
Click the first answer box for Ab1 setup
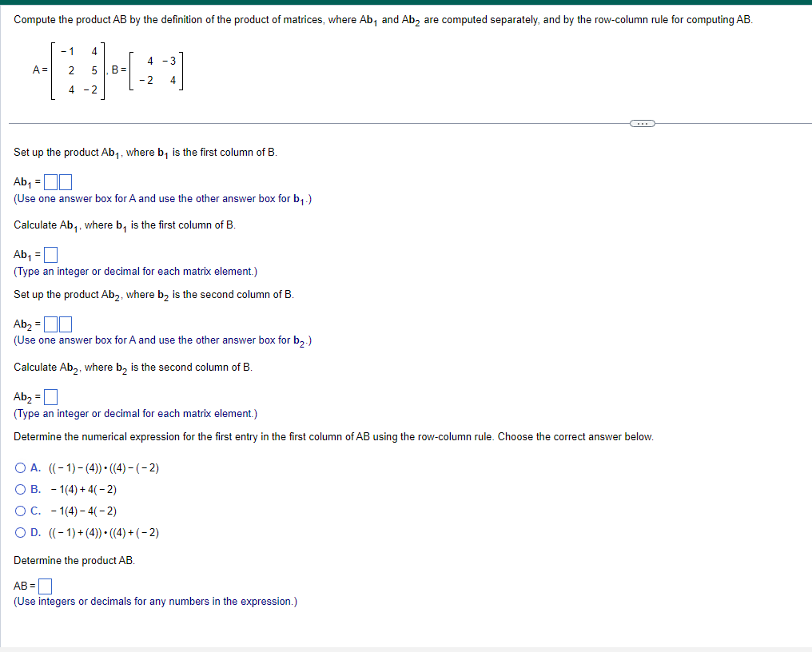tap(50, 181)
